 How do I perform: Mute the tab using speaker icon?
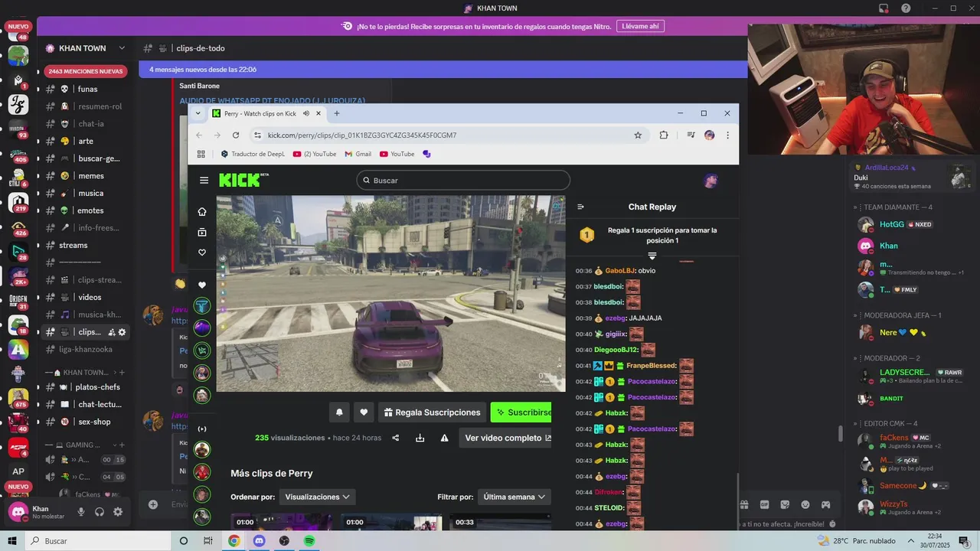[305, 113]
